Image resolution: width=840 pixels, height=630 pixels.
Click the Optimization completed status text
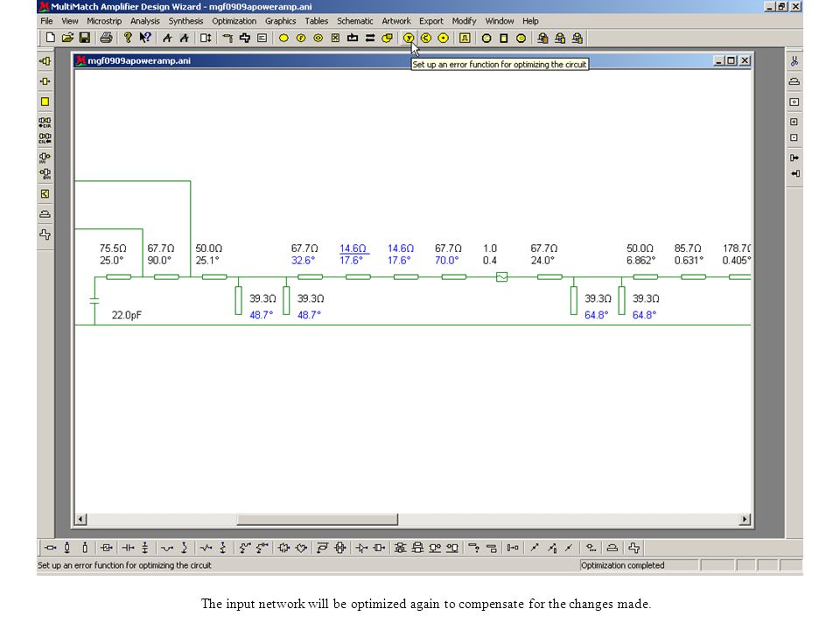pyautogui.click(x=622, y=565)
